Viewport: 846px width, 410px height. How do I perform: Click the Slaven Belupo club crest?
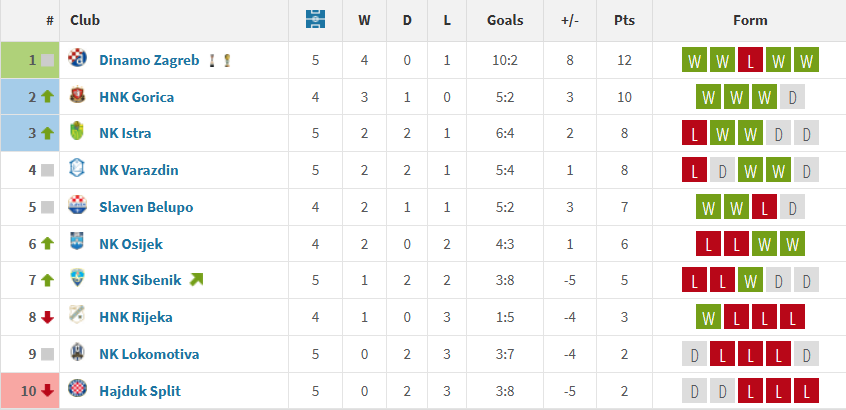(78, 205)
